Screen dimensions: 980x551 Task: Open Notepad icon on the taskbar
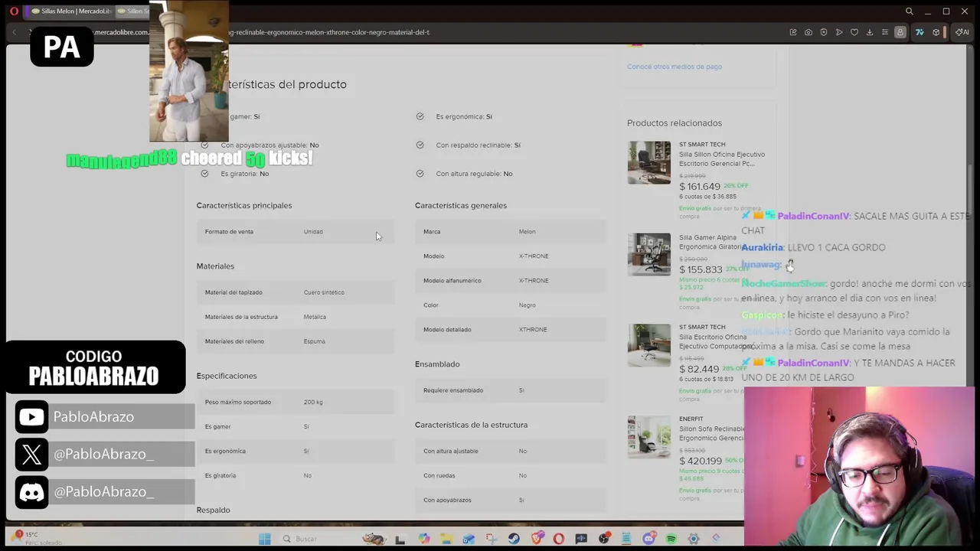point(626,539)
